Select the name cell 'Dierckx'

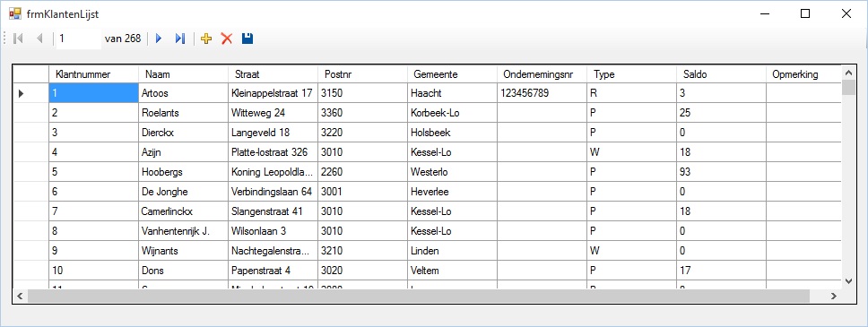pyautogui.click(x=183, y=133)
